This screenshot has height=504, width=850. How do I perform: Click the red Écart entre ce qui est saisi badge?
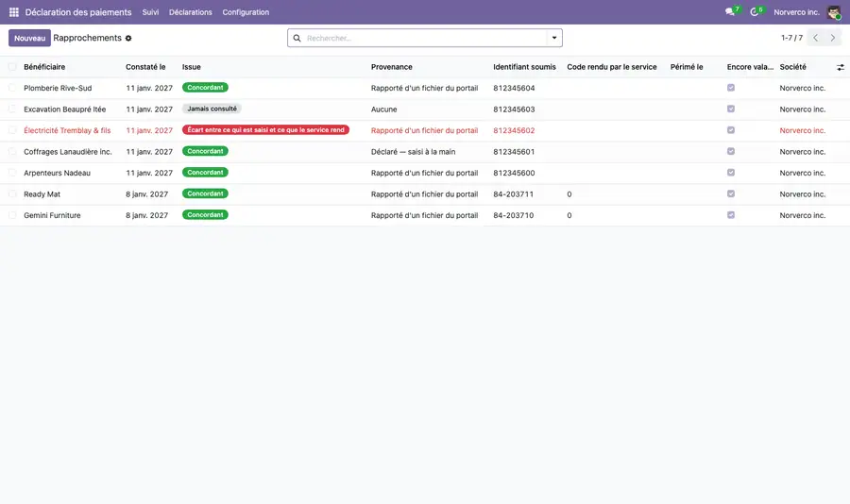pos(265,129)
